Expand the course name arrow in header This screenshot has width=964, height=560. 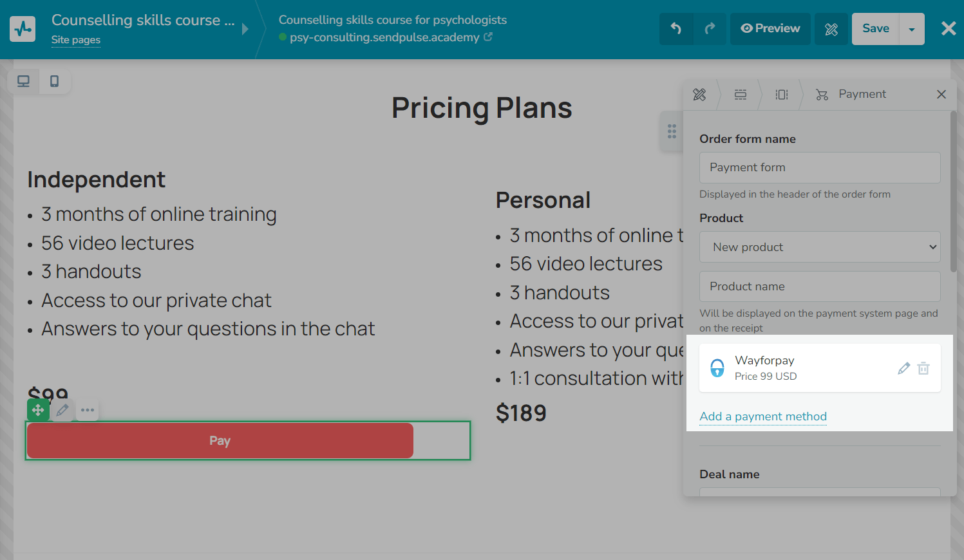point(245,29)
